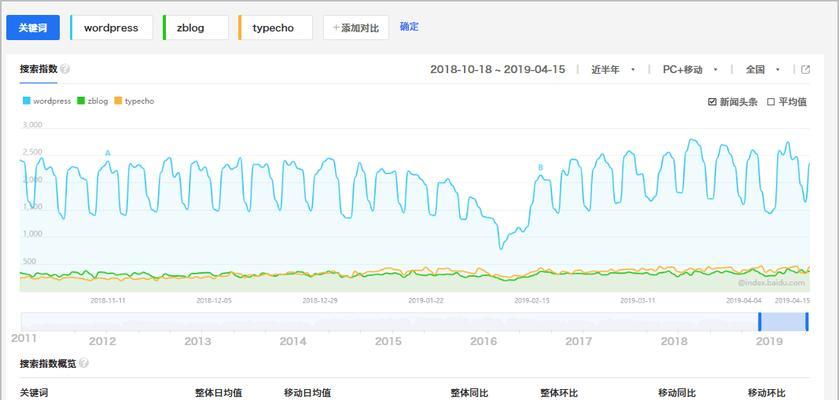Toggle the zblog legend swatch

(x=81, y=101)
